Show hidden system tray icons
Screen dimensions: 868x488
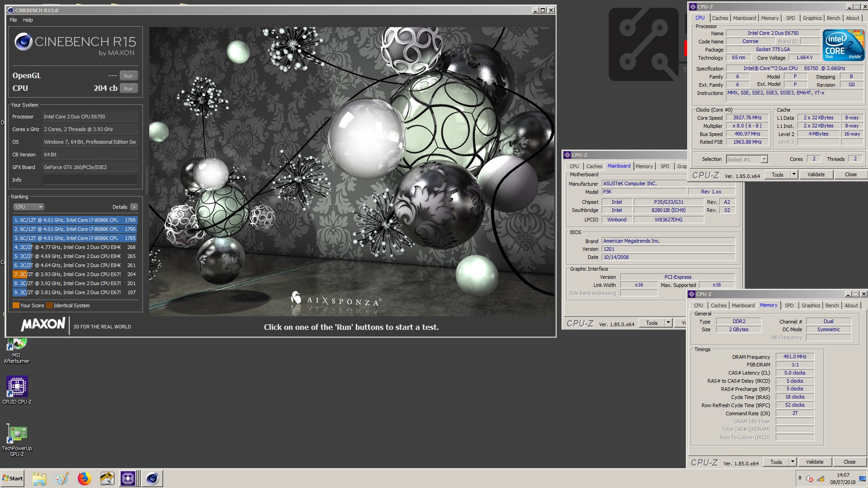point(800,478)
